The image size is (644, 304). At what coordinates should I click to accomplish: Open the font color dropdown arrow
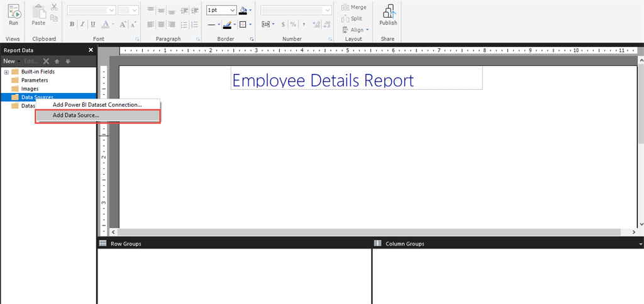point(113,24)
